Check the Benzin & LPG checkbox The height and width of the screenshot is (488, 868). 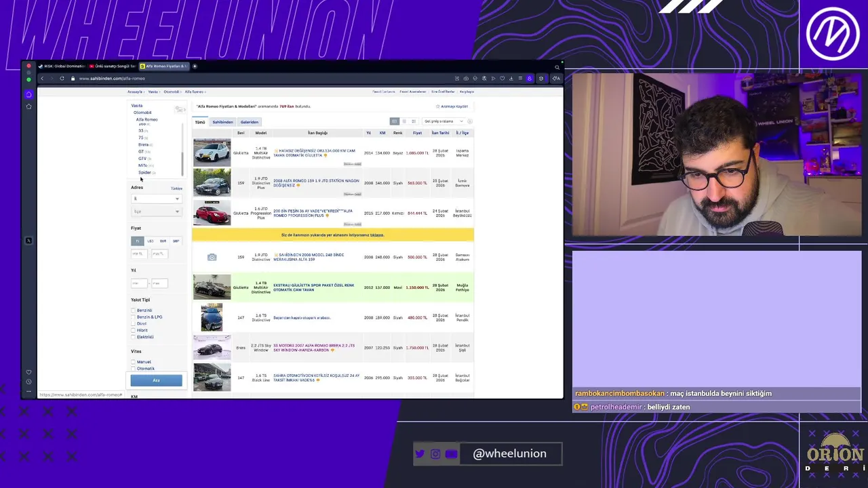point(134,317)
